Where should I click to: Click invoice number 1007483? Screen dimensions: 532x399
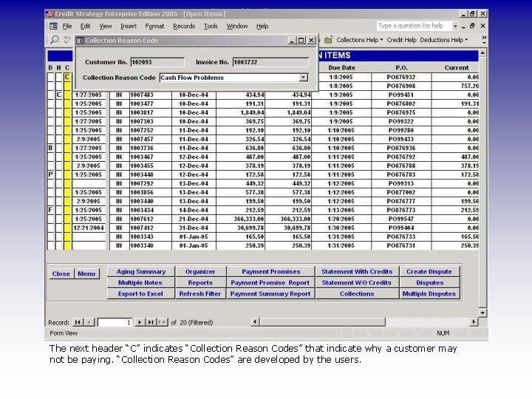pyautogui.click(x=142, y=95)
